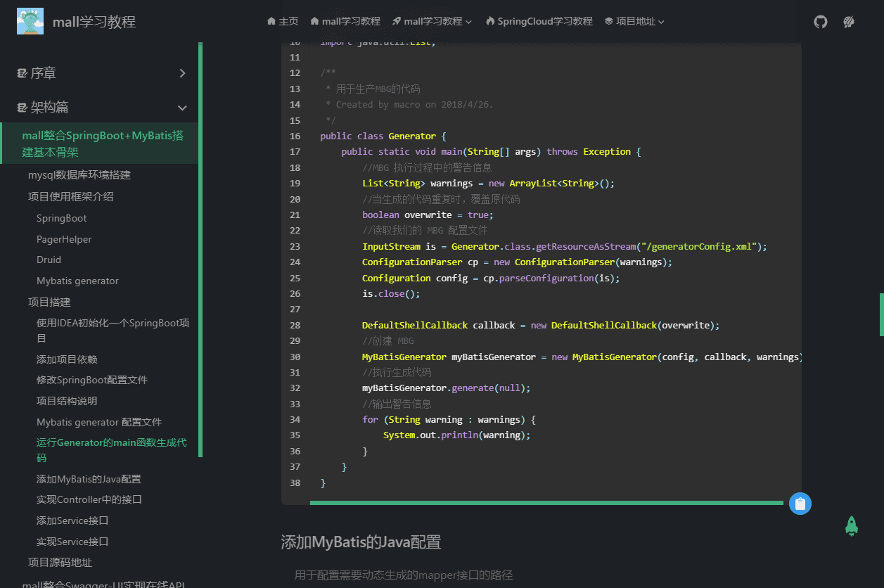Click the page vertical scrollbar thumb
The image size is (884, 588).
click(882, 314)
